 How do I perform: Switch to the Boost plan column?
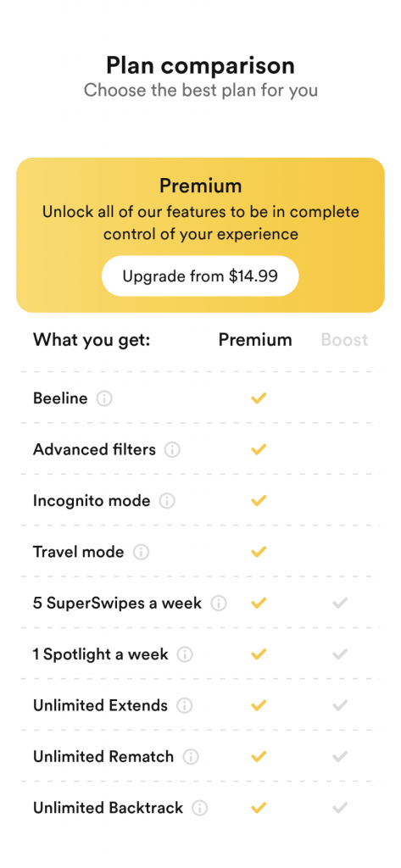(x=344, y=340)
